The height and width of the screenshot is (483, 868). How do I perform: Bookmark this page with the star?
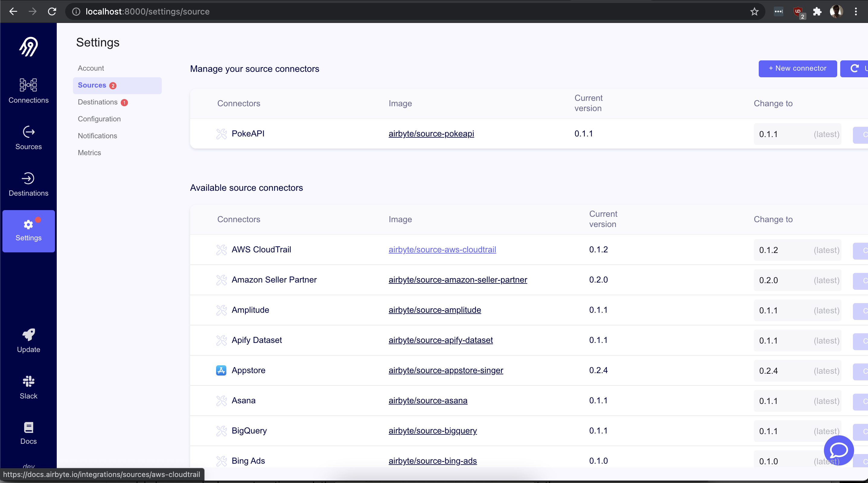[x=755, y=11]
